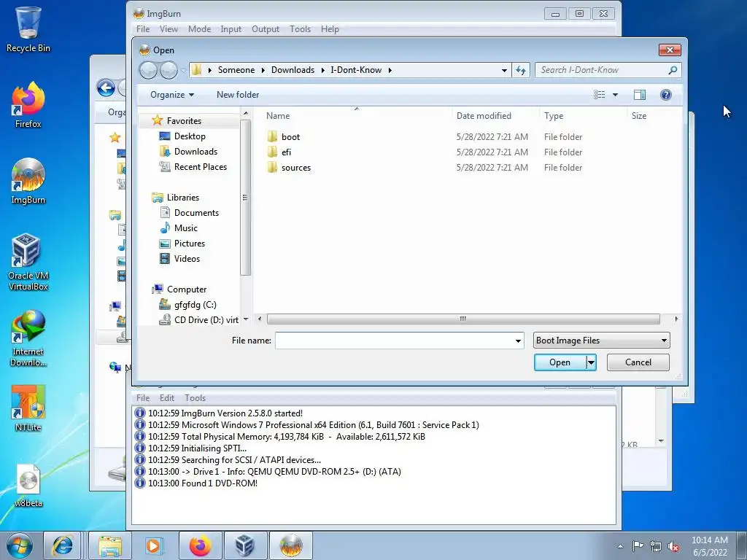Select the Music library
747x560 pixels.
click(x=185, y=228)
